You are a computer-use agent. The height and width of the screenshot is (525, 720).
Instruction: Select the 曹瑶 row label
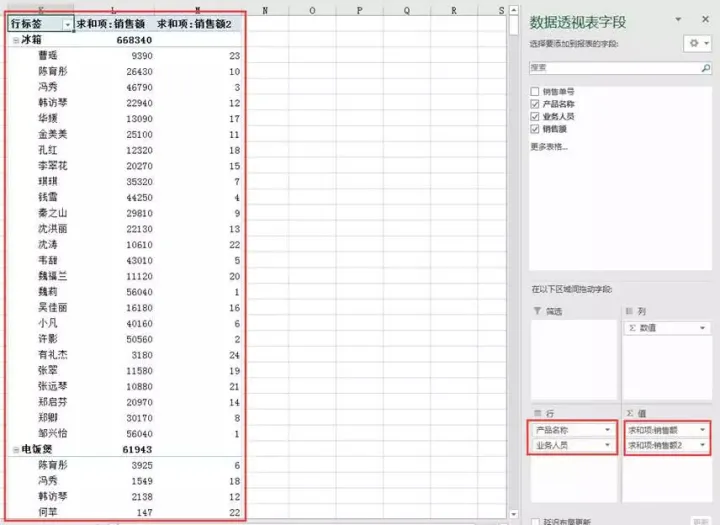[x=48, y=56]
